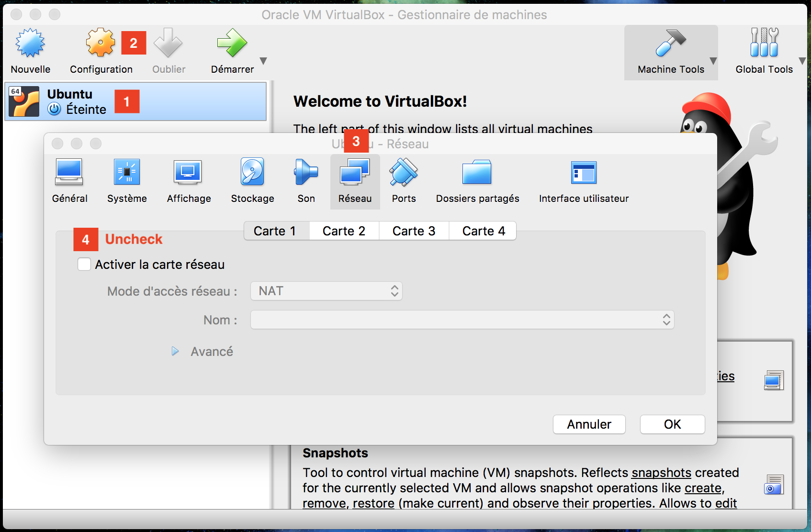Switch to the Carte 2 tab
The width and height of the screenshot is (811, 532).
click(x=344, y=231)
